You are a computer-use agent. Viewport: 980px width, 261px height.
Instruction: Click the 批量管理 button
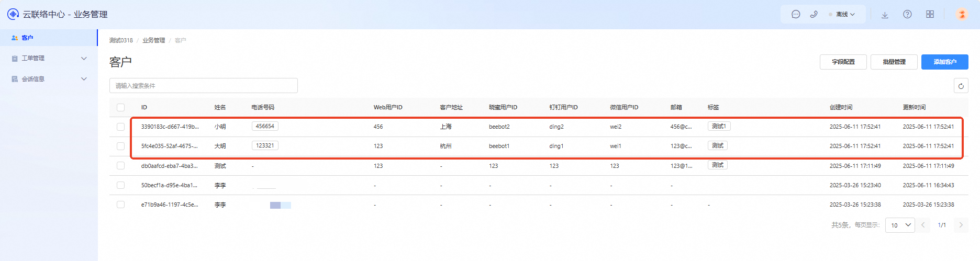(894, 62)
